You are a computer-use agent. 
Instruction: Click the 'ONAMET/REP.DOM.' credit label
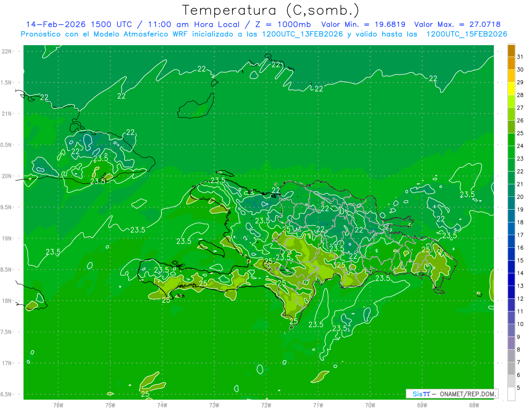pos(468,394)
